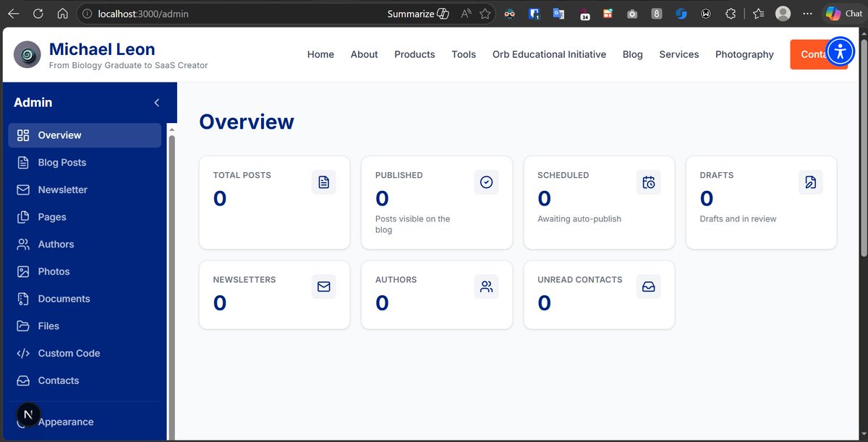Click the site information icon in address bar
868x442 pixels.
point(86,14)
